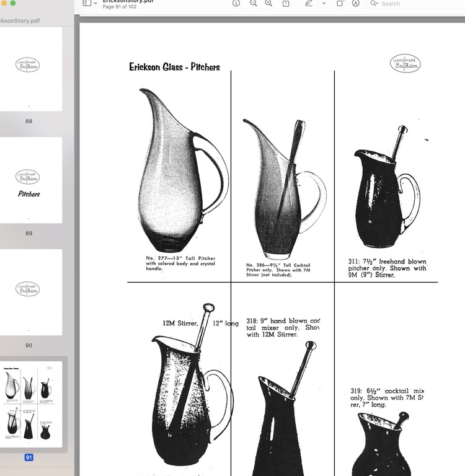Screen dimensions: 465x476
Task: Open the sidebar view options chevron
Action: click(95, 4)
